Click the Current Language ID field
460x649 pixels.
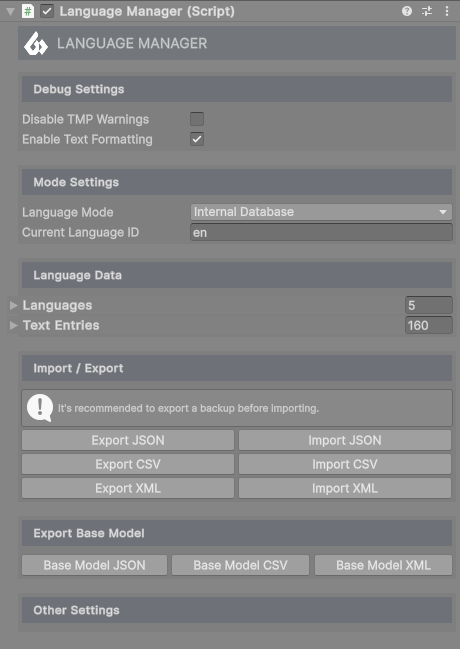(x=321, y=232)
